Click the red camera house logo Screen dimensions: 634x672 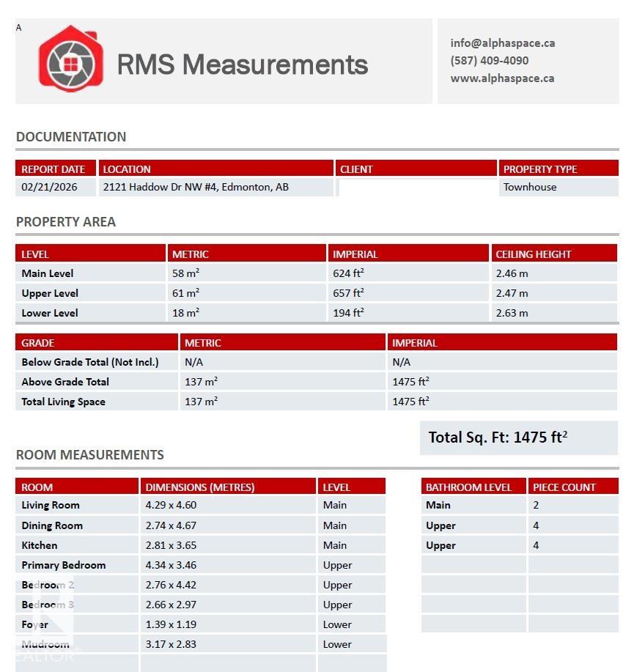69,60
